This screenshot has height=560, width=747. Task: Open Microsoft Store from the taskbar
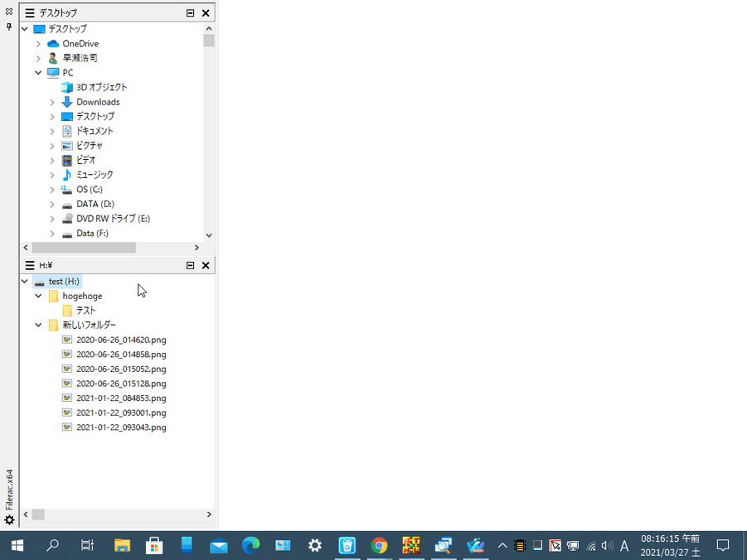tap(154, 545)
